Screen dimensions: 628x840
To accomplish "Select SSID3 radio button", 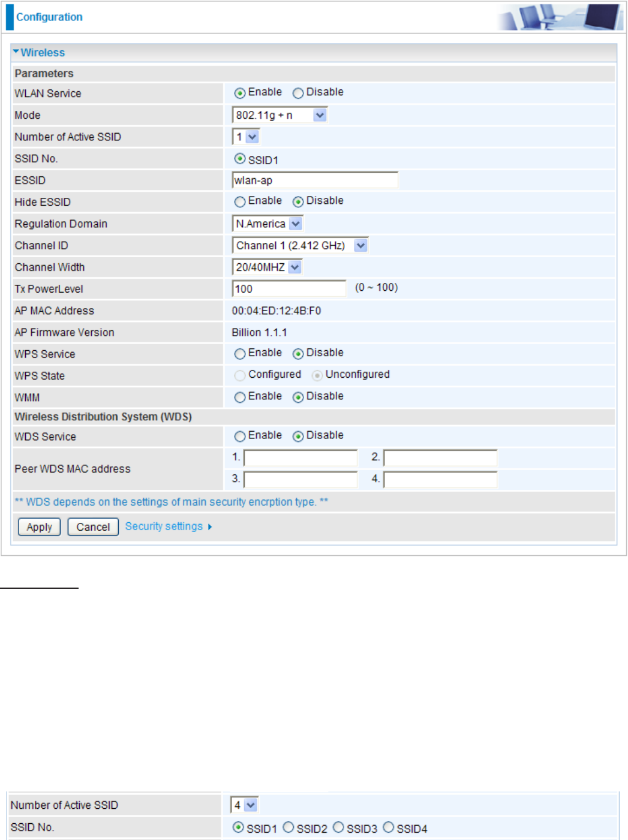I will click(338, 827).
